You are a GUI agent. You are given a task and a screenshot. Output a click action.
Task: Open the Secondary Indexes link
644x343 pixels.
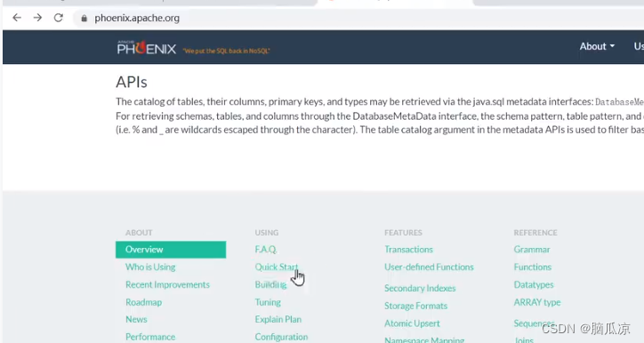420,289
